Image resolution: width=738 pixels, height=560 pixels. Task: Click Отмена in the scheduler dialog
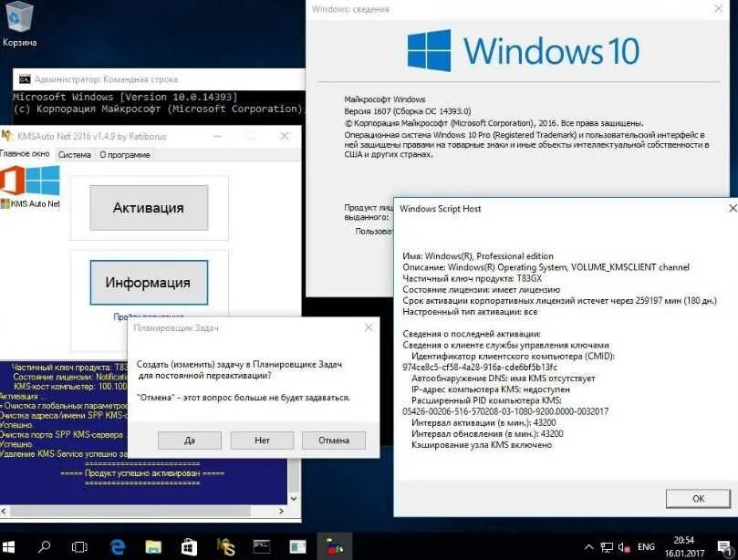[x=333, y=440]
